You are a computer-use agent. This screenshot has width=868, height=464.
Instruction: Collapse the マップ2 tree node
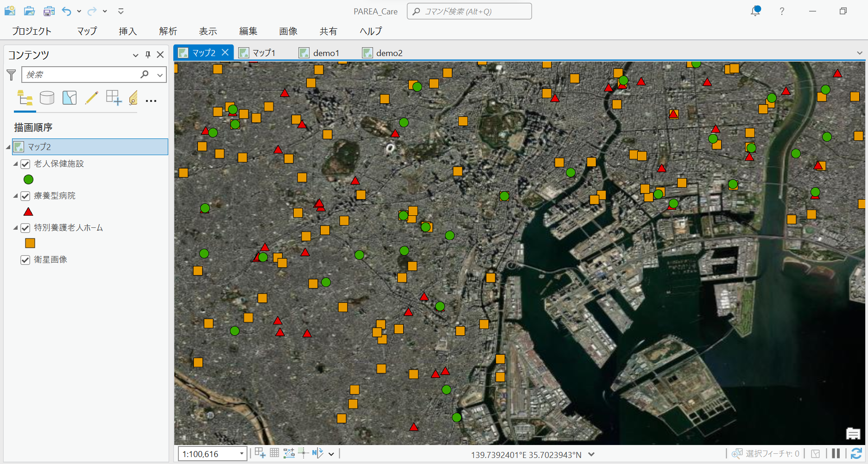pos(8,147)
